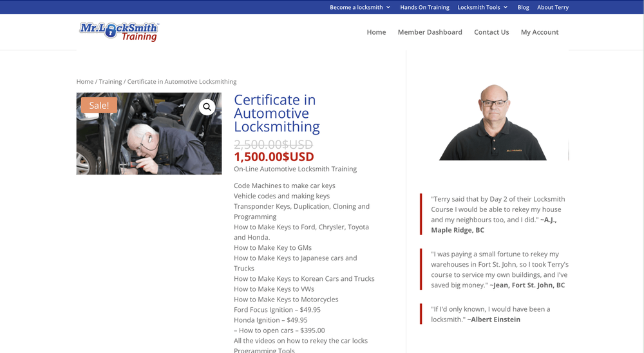This screenshot has height=353, width=644.
Task: Click Certificate in Automotive Locksmithing breadcrumb text
Action: (182, 81)
